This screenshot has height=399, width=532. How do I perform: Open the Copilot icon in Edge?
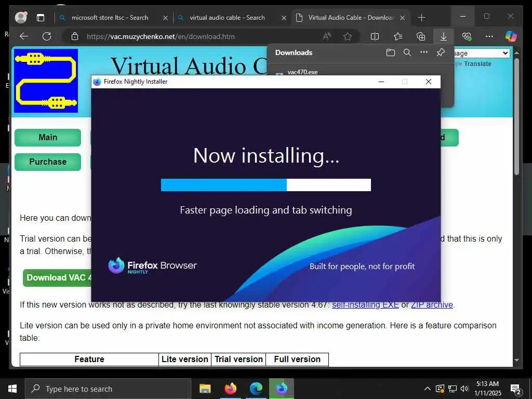pyautogui.click(x=511, y=36)
